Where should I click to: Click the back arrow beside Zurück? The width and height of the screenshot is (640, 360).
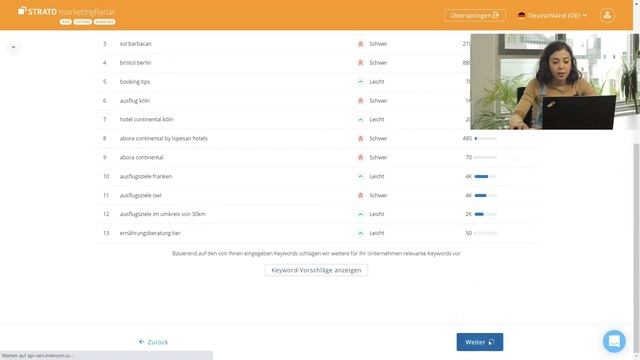[x=141, y=342]
